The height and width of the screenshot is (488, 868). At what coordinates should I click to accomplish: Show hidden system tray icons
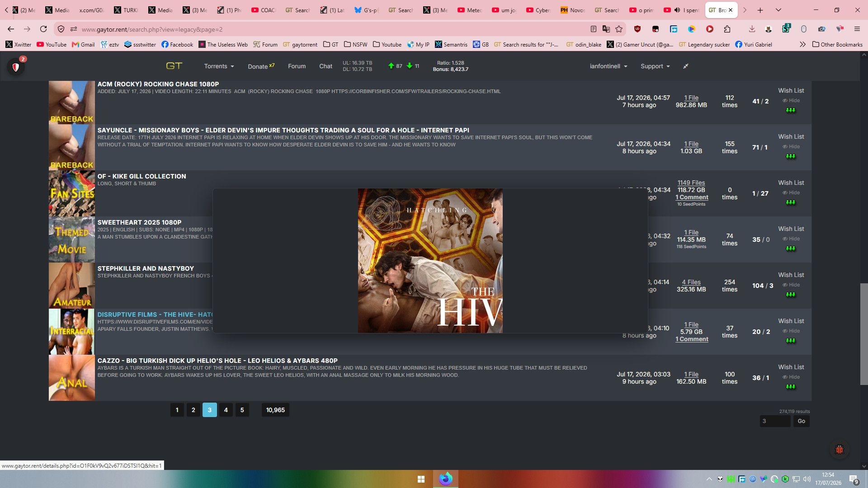point(709,479)
